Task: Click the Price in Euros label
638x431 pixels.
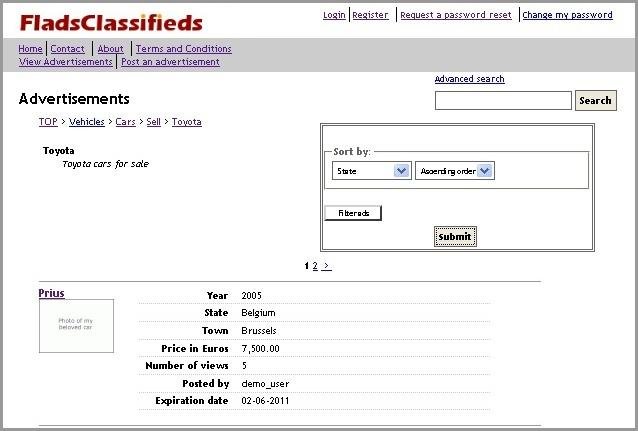Action: point(195,349)
